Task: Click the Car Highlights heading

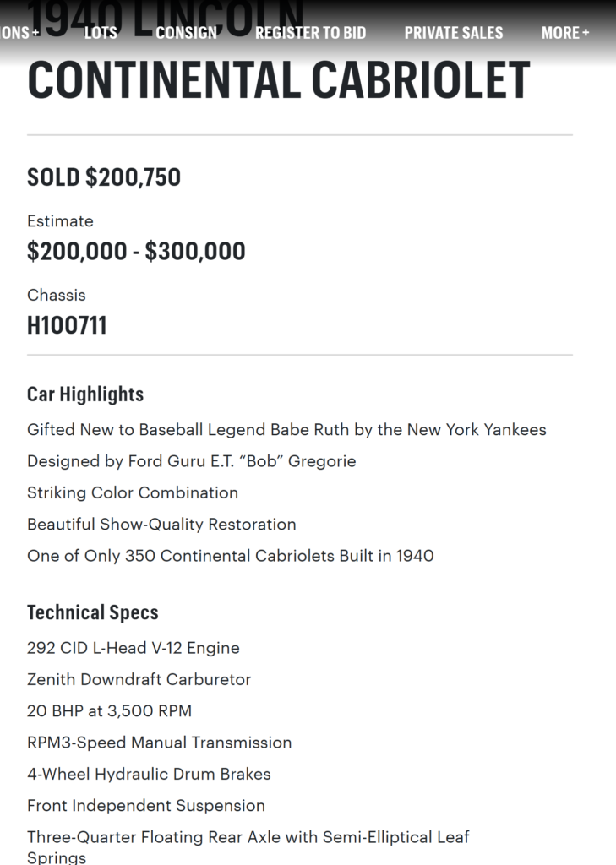Action: [85, 394]
